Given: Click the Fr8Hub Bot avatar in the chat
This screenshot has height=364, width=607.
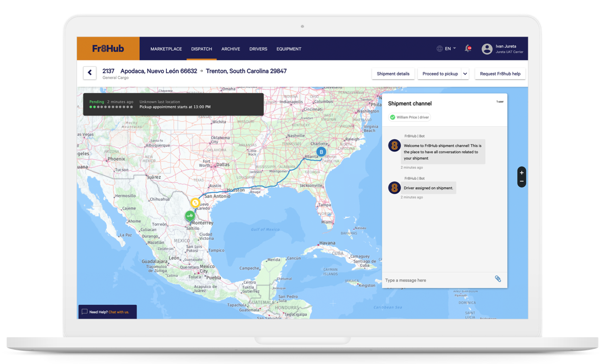Looking at the screenshot, I should (x=394, y=146).
